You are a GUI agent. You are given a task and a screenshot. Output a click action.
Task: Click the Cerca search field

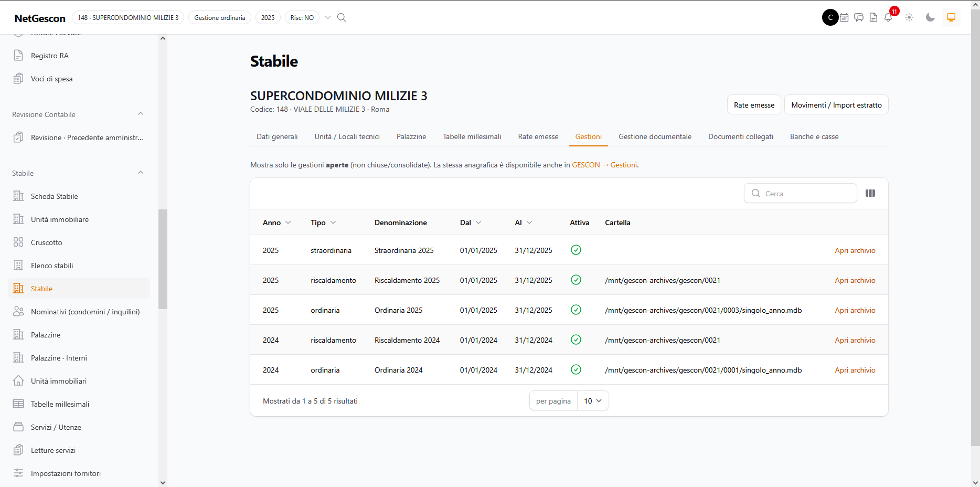click(801, 193)
